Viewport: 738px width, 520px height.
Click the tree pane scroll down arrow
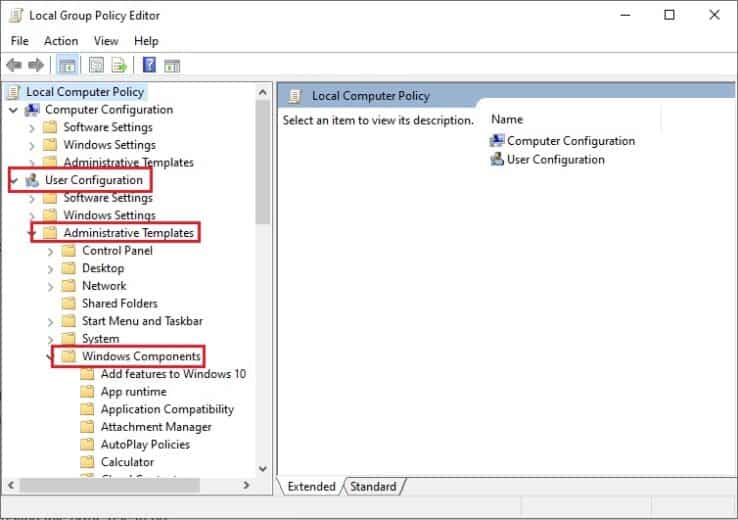click(263, 468)
